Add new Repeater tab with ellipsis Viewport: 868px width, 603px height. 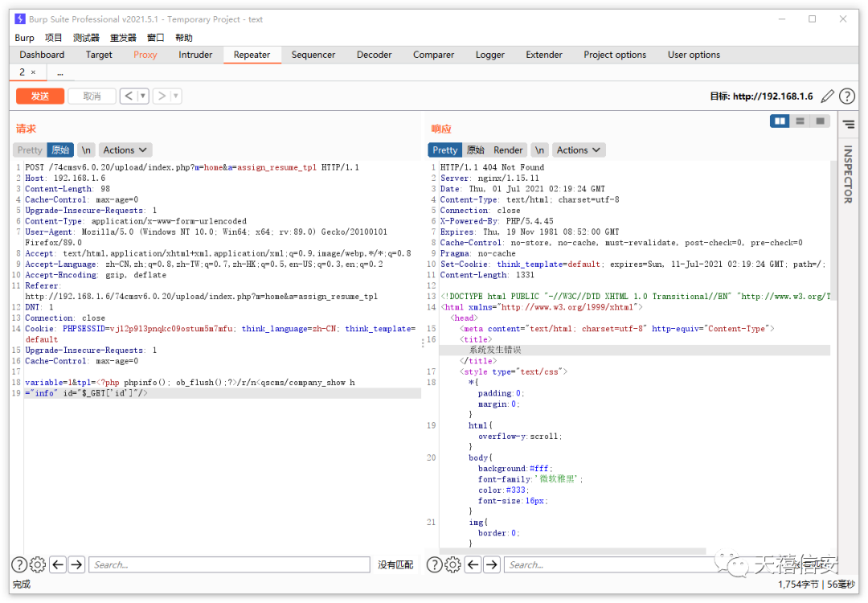click(x=59, y=72)
